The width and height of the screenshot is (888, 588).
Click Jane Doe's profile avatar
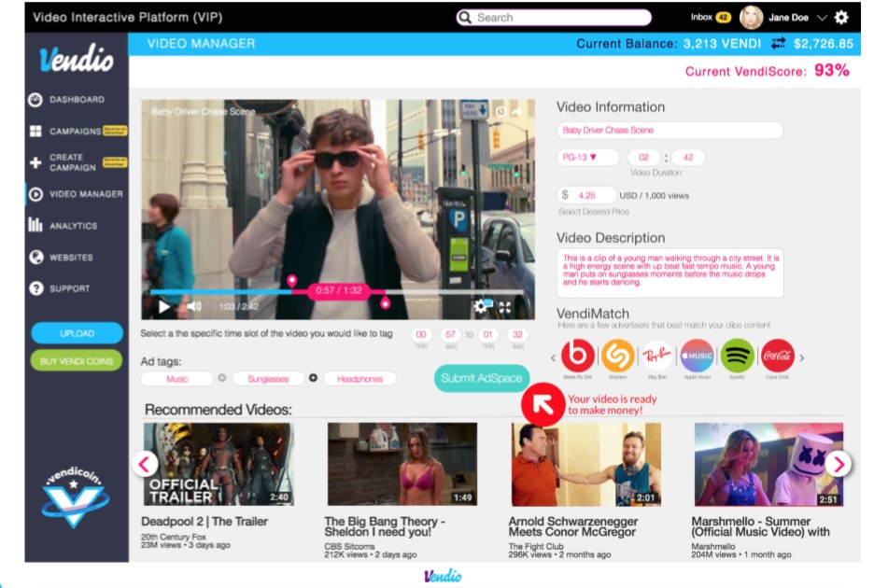point(752,18)
